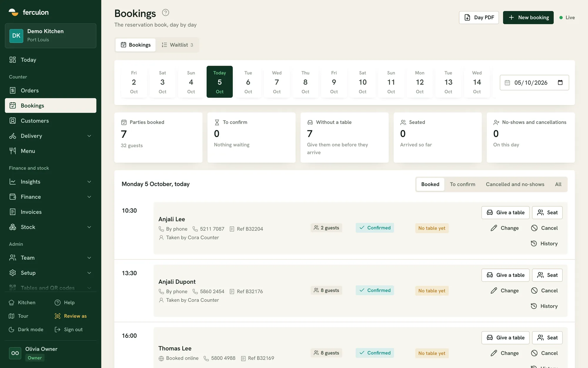588x368 pixels.
Task: Click the help question mark beside Bookings title
Action: (x=166, y=13)
